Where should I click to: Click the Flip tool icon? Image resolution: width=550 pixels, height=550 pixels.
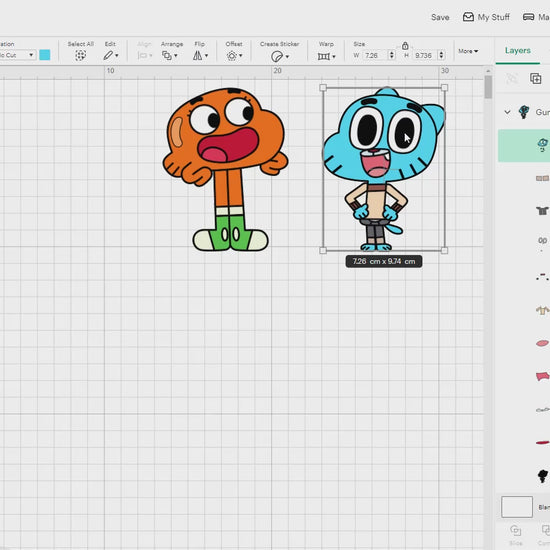pos(197,55)
